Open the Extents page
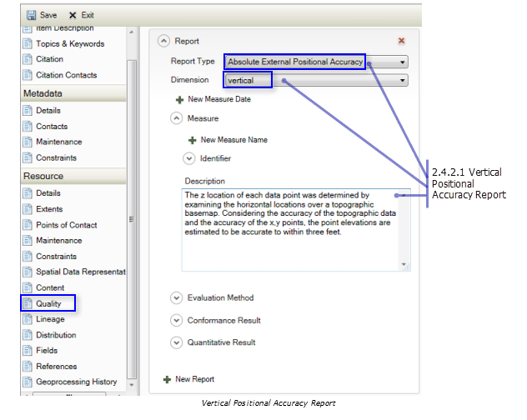This screenshot has height=420, width=527. [x=49, y=209]
